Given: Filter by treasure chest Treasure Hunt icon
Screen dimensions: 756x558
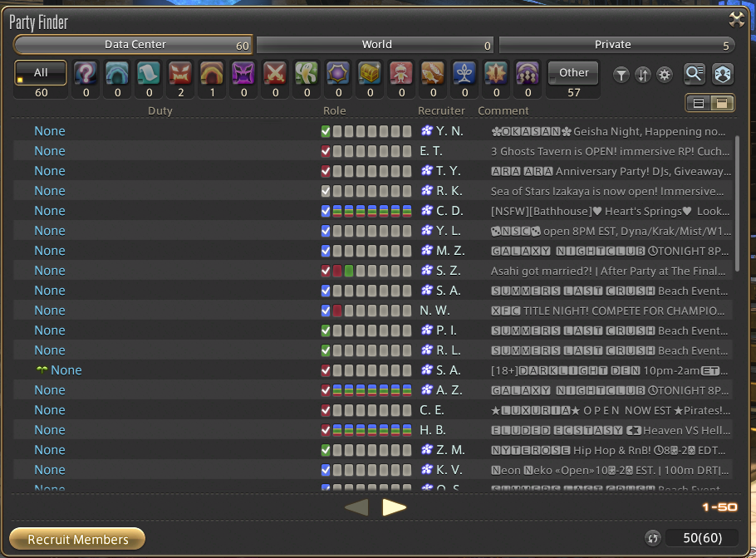Looking at the screenshot, I should [x=370, y=74].
